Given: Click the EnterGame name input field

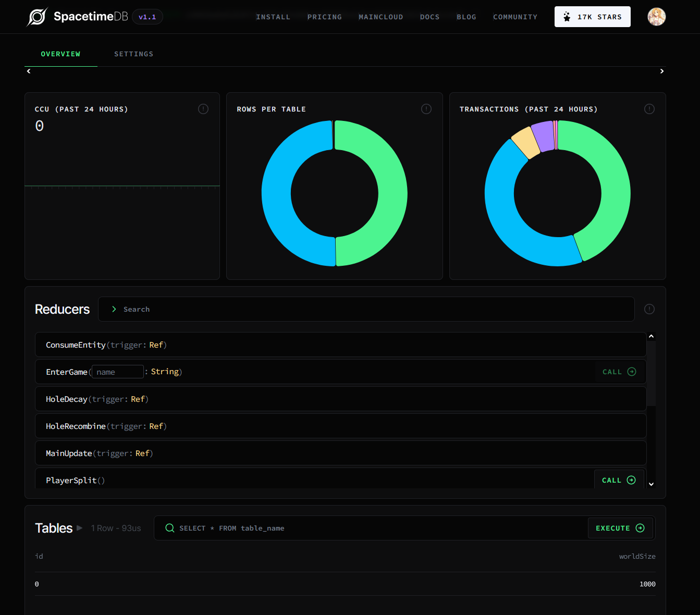Looking at the screenshot, I should pos(118,372).
